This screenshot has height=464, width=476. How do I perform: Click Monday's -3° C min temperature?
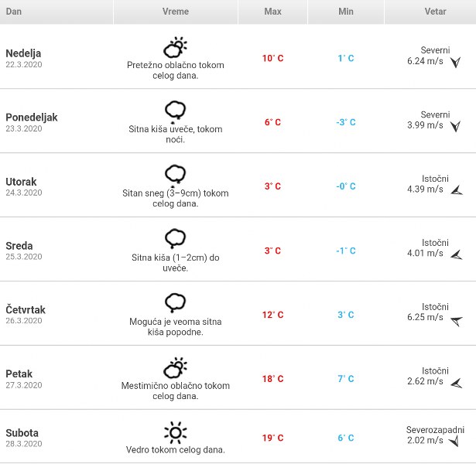tap(346, 122)
